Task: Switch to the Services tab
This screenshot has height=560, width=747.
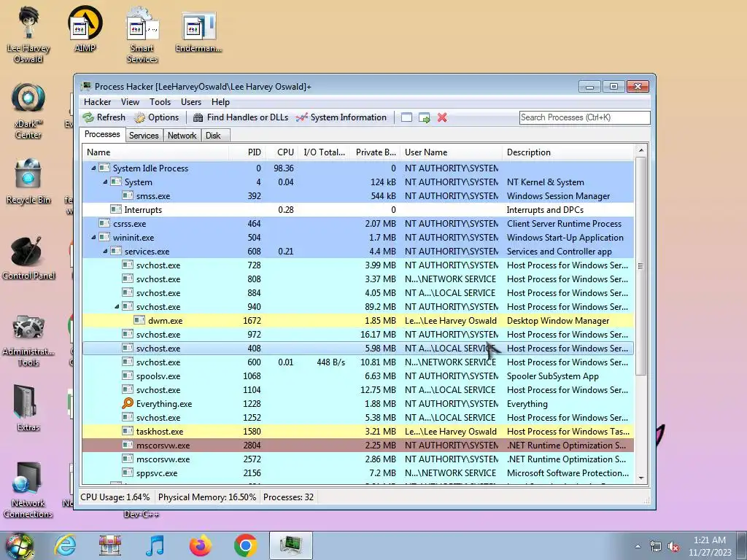Action: click(x=144, y=135)
